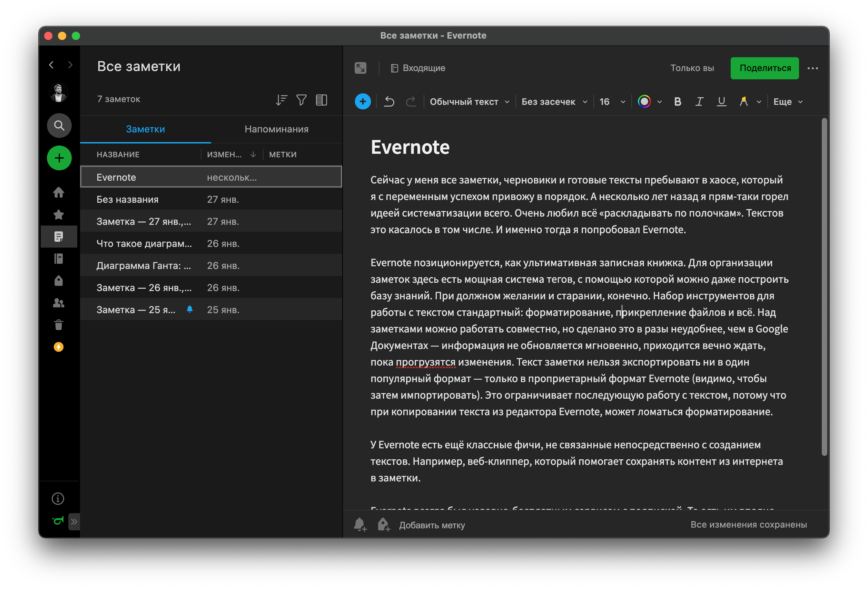The height and width of the screenshot is (589, 868).
Task: Switch to the Заметки tab
Action: point(145,129)
